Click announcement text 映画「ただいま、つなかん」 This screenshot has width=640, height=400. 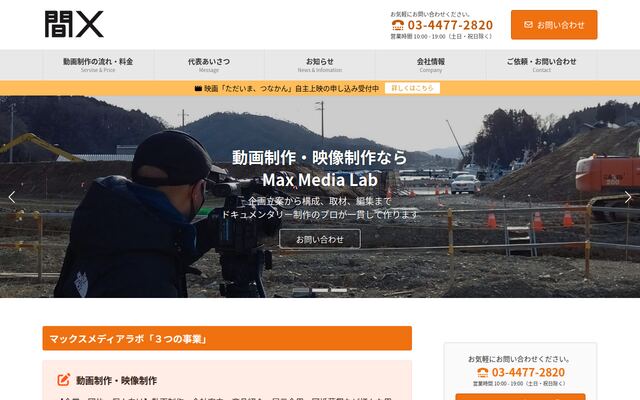click(x=251, y=88)
